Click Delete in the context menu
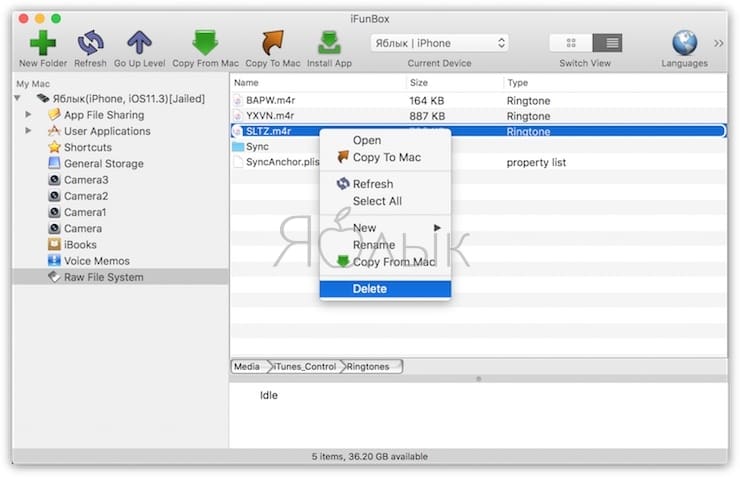This screenshot has height=477, width=740. point(385,289)
